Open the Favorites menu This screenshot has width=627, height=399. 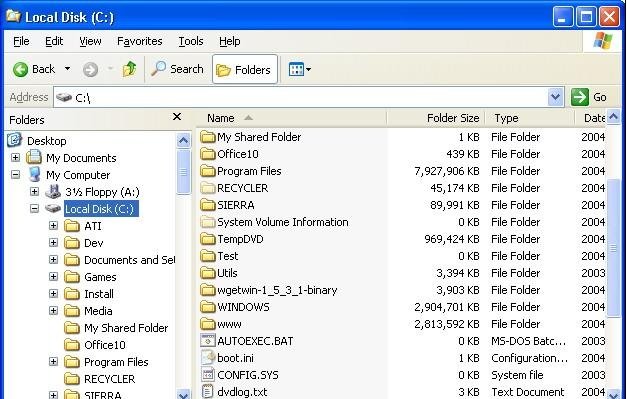coord(140,41)
